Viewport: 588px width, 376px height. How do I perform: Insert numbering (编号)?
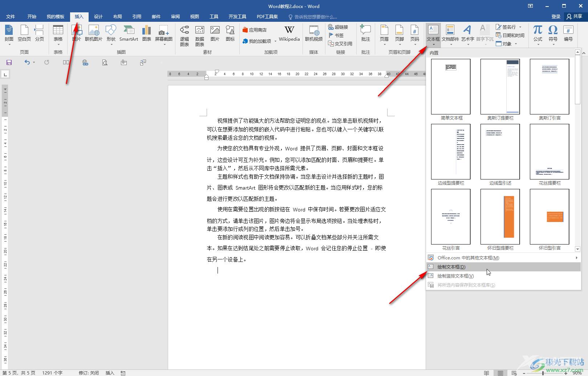coord(568,33)
